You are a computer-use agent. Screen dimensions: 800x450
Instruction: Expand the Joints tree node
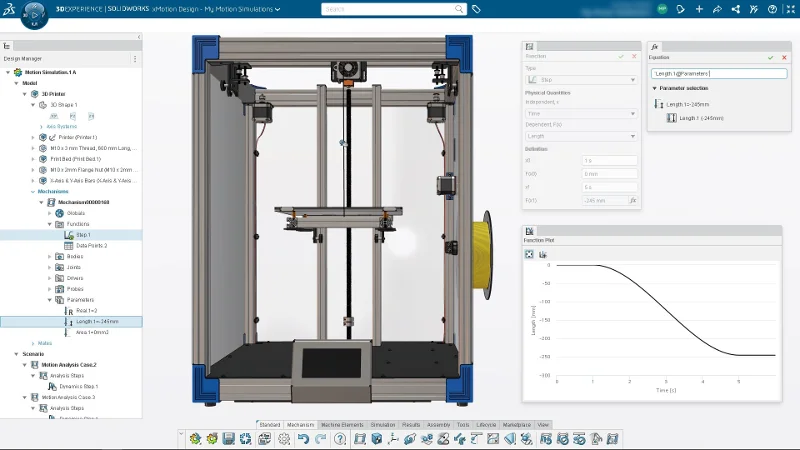pos(50,267)
